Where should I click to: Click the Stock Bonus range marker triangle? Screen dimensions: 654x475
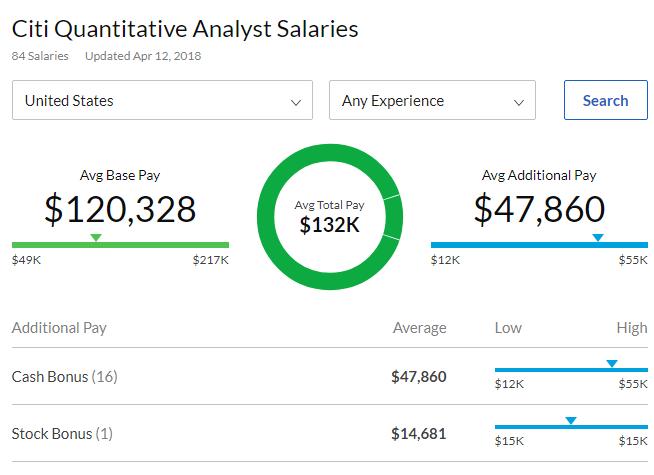570,421
